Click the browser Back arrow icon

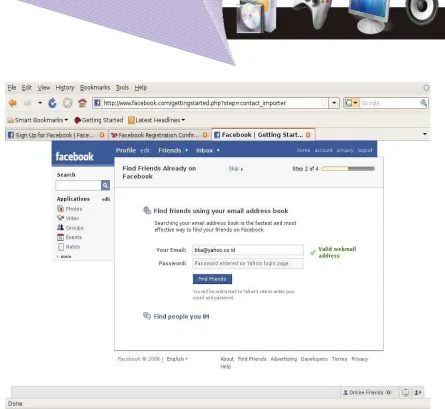tap(13, 103)
